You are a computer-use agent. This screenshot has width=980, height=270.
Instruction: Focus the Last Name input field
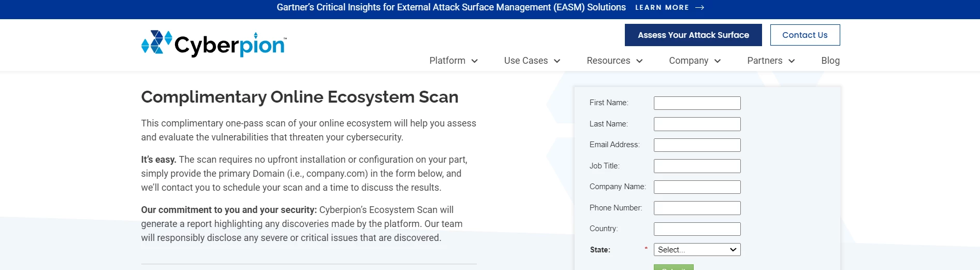click(697, 124)
